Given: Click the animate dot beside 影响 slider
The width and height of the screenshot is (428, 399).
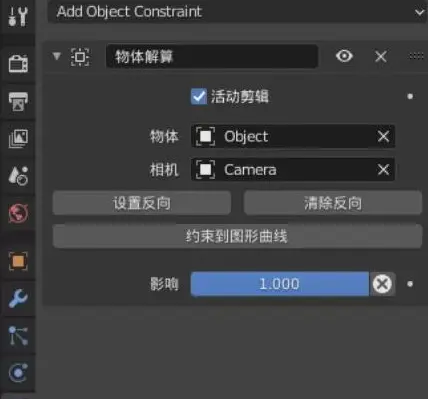Looking at the screenshot, I should point(410,284).
